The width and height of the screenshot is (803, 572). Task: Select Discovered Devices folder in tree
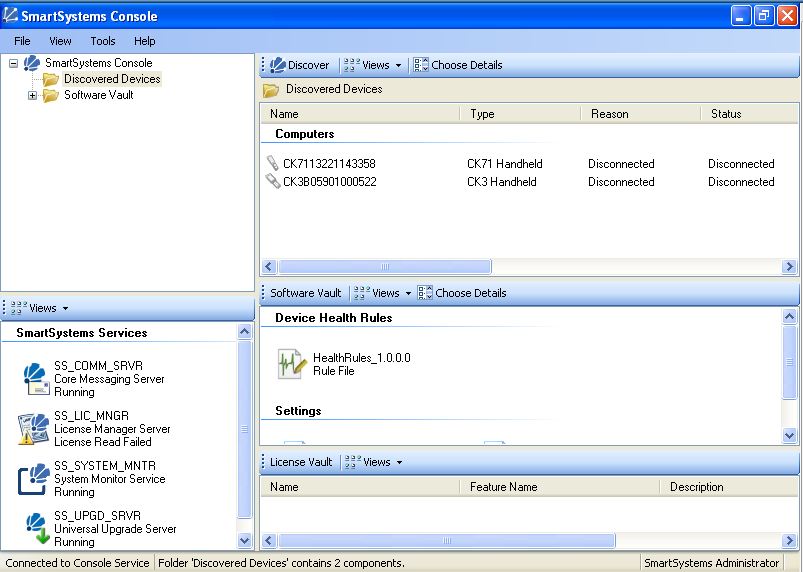coord(111,79)
